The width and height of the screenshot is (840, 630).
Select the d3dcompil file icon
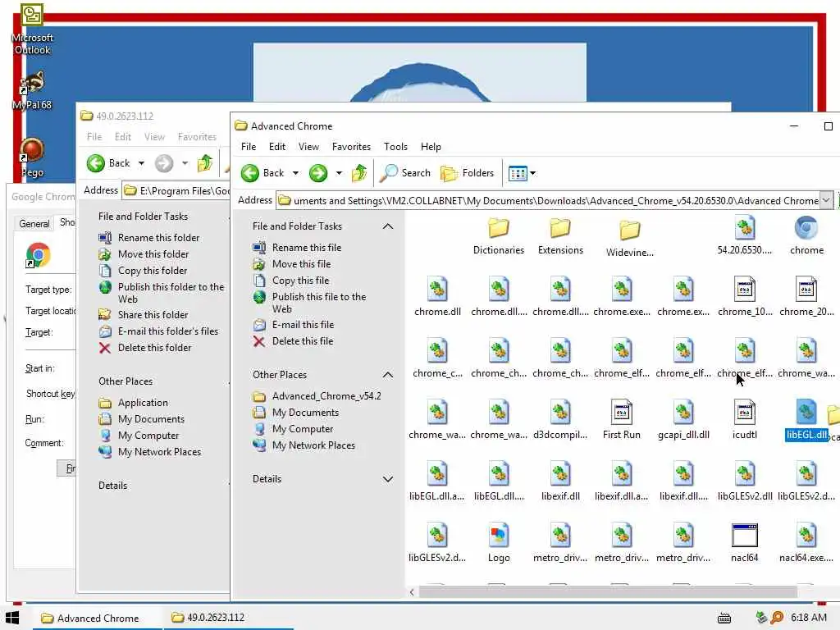point(560,413)
